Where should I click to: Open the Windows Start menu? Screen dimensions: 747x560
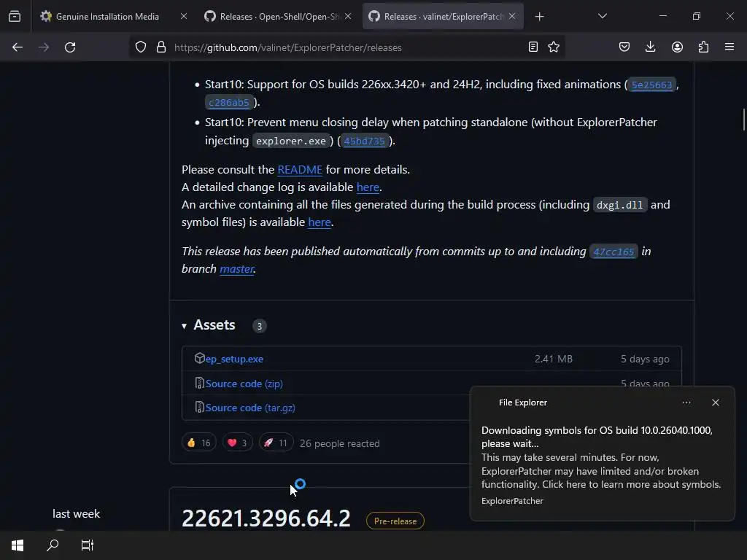18,545
